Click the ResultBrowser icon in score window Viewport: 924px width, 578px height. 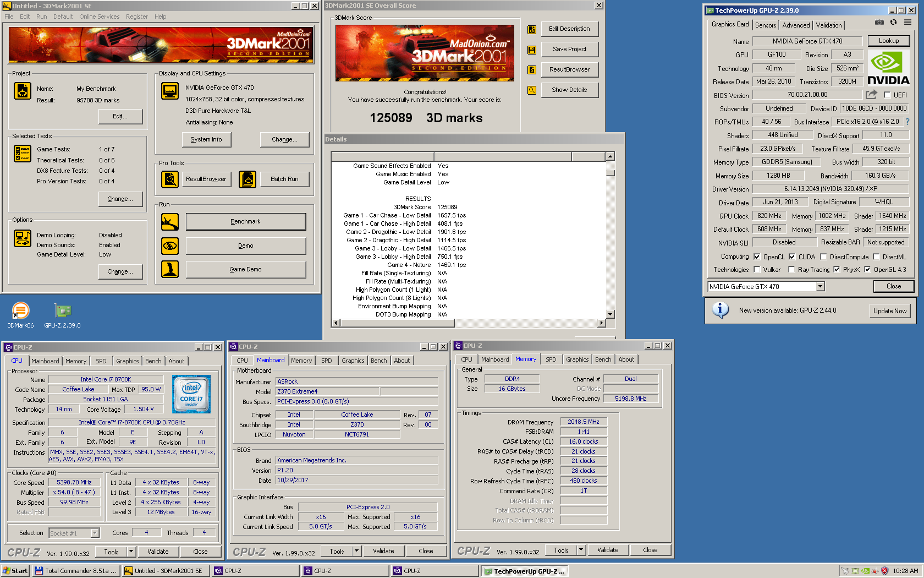pyautogui.click(x=532, y=70)
